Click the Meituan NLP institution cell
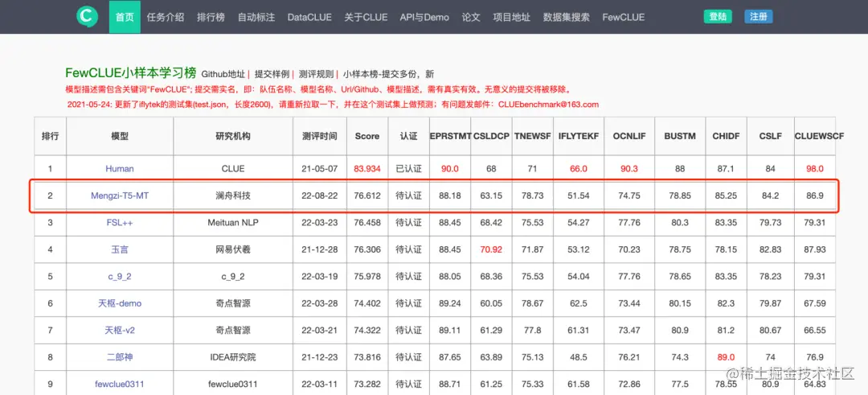 click(232, 222)
